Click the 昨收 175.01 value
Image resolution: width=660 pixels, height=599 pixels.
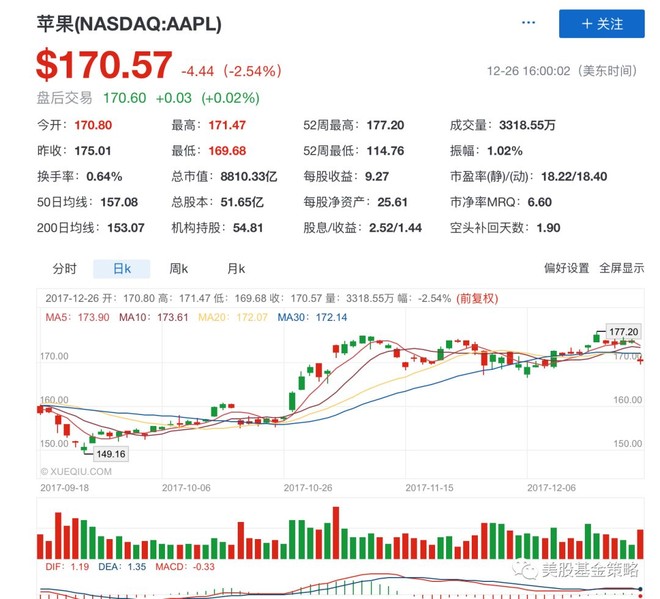pos(93,151)
